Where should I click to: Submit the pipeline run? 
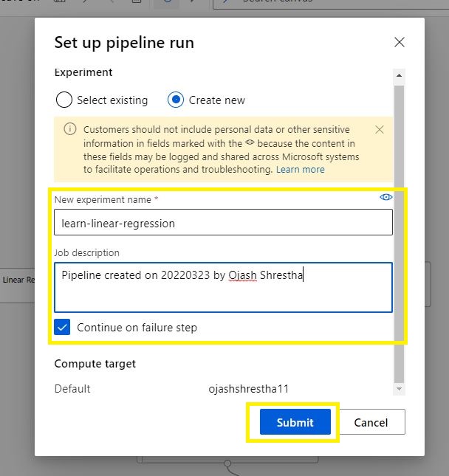295,422
